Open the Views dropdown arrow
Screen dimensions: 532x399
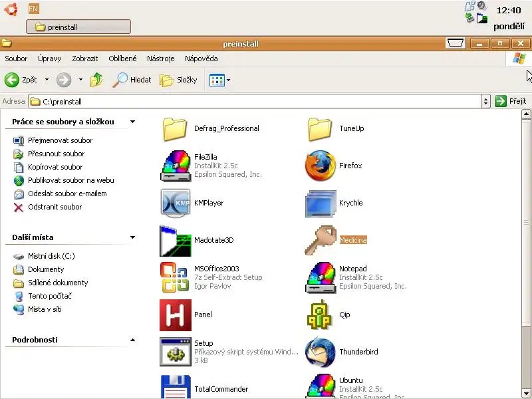229,80
